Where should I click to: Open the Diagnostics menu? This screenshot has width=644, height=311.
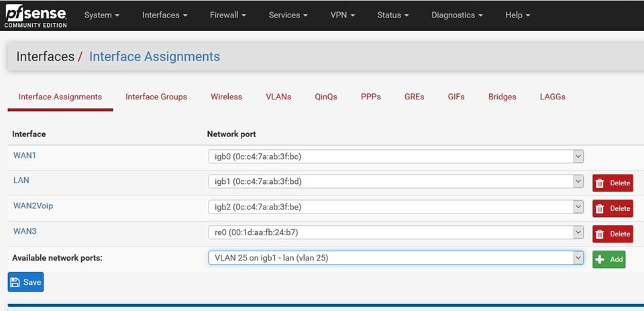(456, 15)
